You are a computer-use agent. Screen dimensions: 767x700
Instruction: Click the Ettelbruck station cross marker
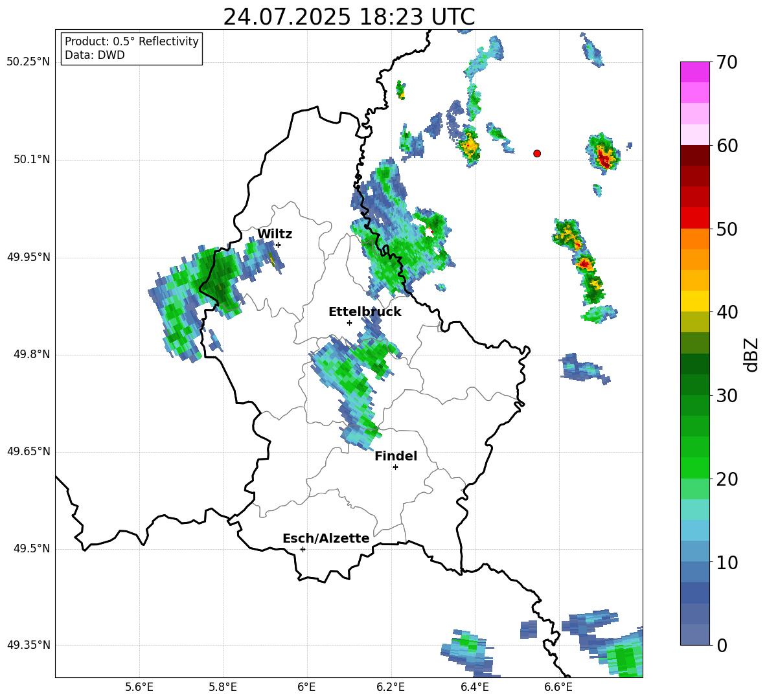pos(349,322)
